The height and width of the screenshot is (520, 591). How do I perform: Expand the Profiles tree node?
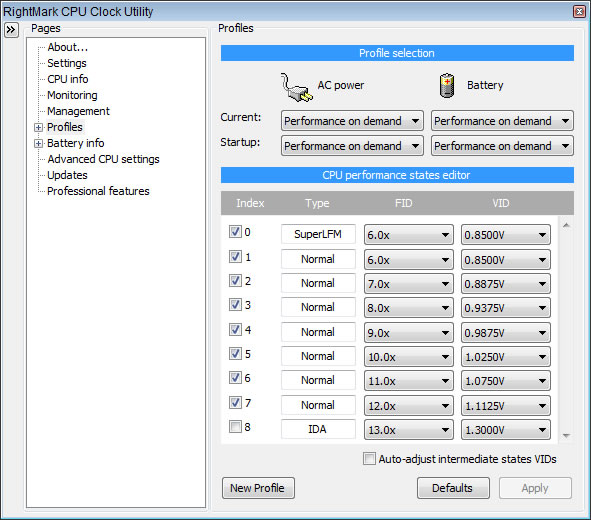tap(38, 127)
